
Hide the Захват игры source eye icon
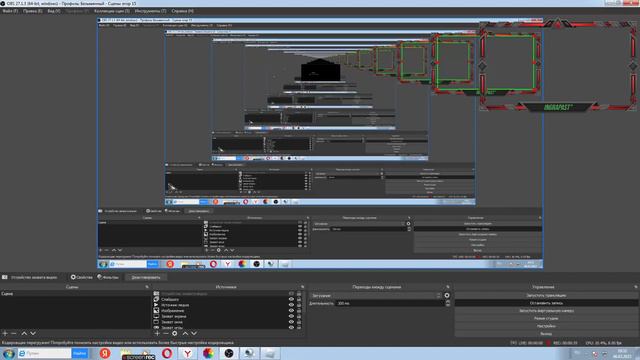pos(291,327)
